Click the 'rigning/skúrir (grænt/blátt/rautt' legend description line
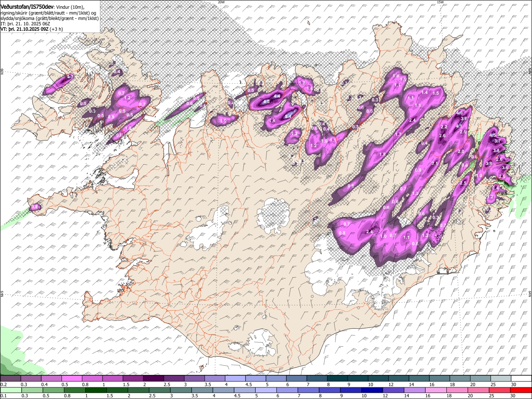Image resolution: width=532 pixels, height=399 pixels. 48,12
